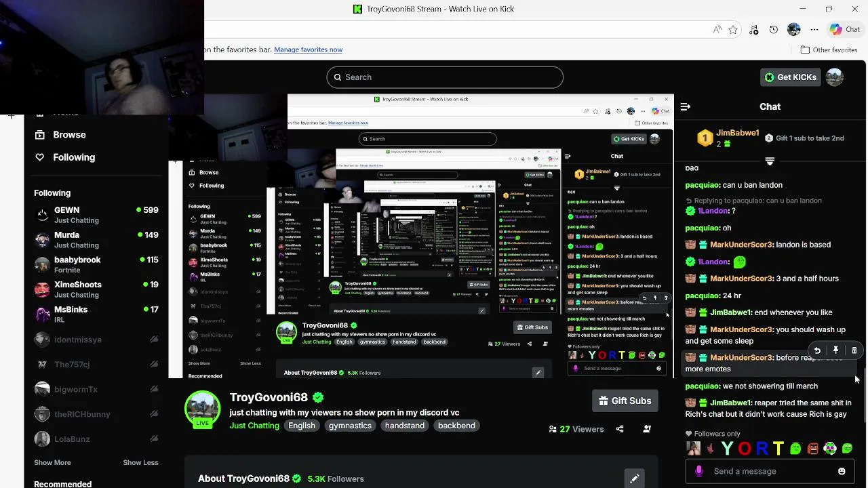Select the gymnastics tag

350,426
